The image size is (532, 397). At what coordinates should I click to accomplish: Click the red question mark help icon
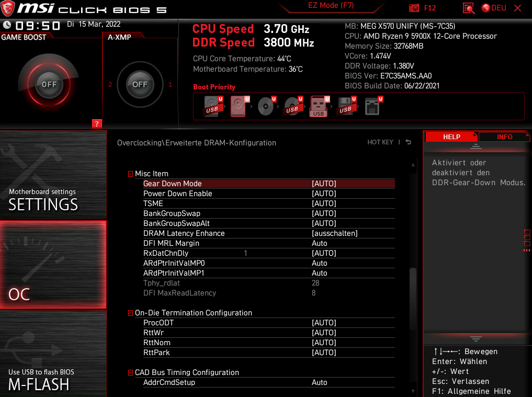coord(97,124)
